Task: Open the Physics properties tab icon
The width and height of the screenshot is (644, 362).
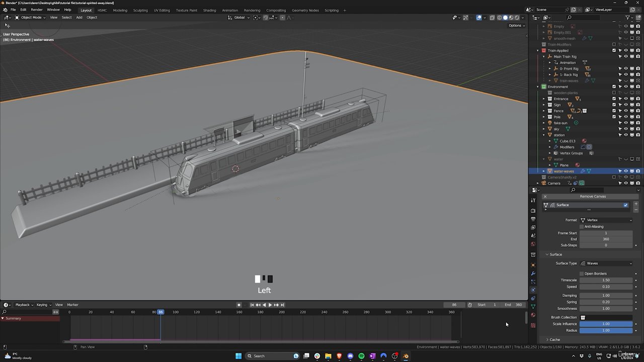Action: pyautogui.click(x=533, y=290)
